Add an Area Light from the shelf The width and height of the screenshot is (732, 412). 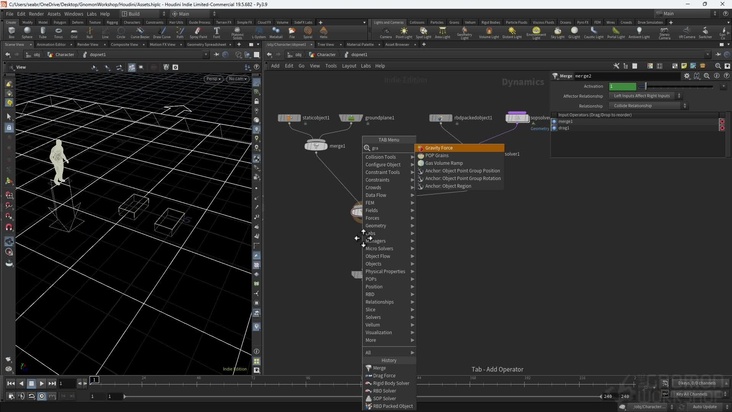tap(442, 32)
